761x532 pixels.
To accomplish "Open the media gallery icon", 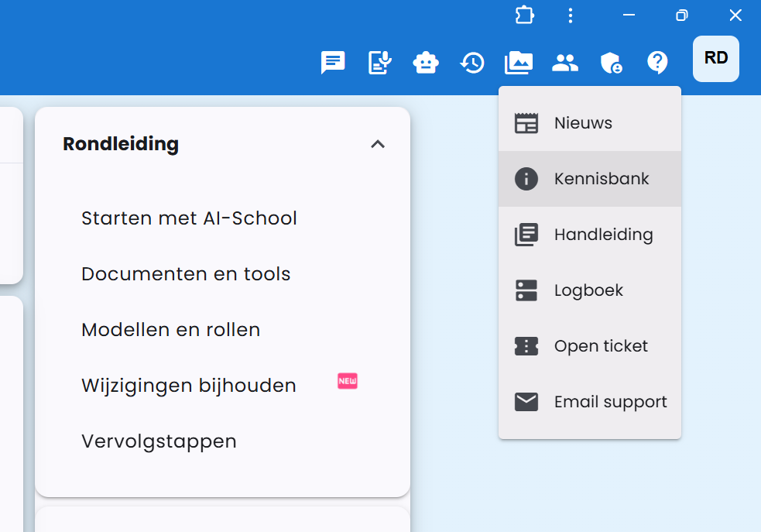I will 518,63.
